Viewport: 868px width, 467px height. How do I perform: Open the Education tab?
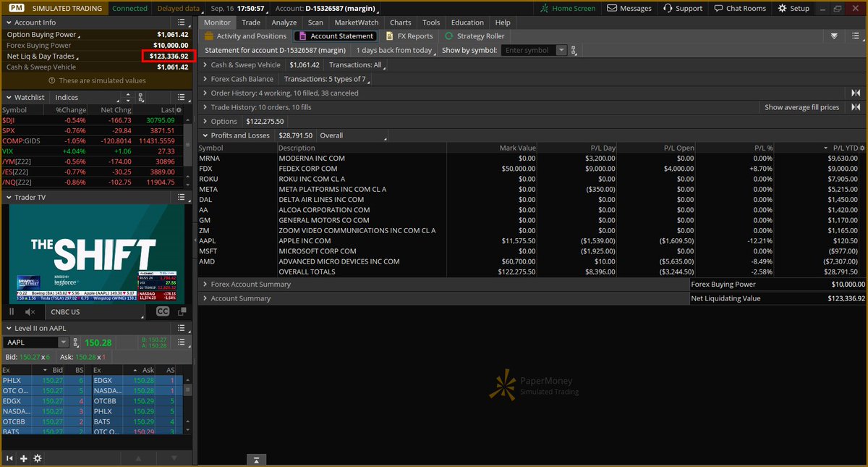click(x=467, y=22)
